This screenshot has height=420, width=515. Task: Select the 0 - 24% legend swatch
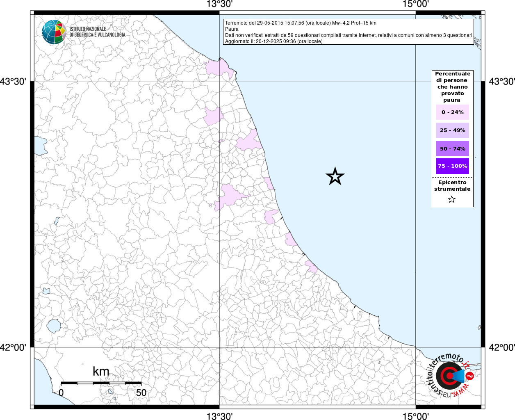pos(453,112)
